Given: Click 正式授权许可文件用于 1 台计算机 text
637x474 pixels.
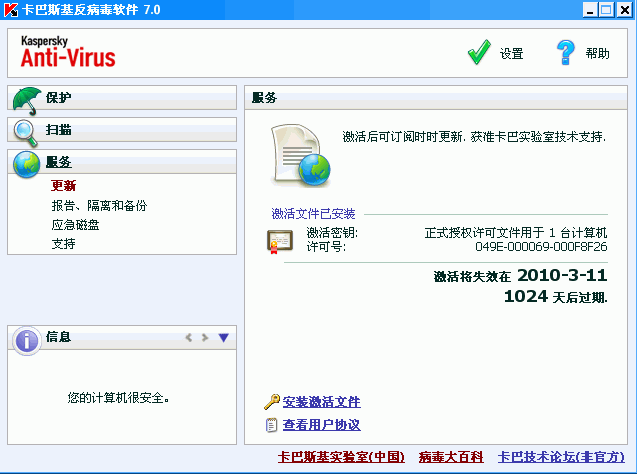Looking at the screenshot, I should (x=516, y=233).
